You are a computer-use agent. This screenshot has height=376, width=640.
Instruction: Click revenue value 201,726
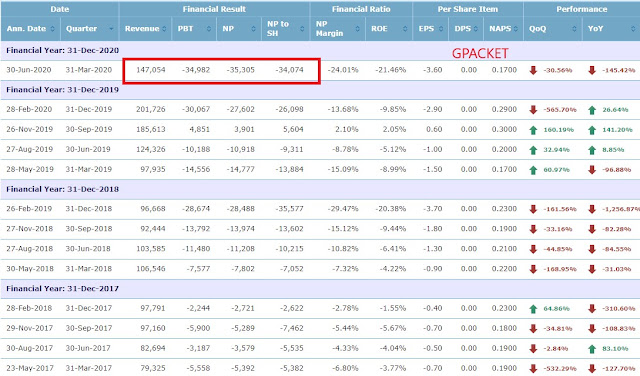[x=151, y=109]
